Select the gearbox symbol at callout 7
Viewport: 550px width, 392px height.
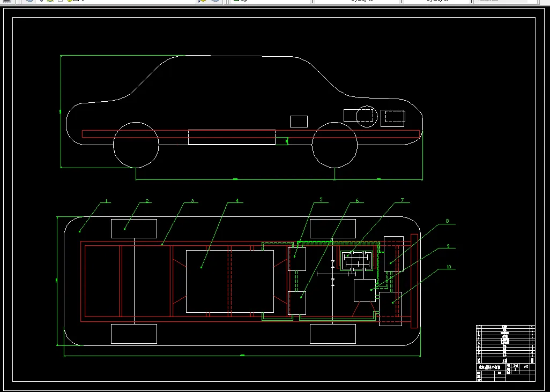point(357,261)
